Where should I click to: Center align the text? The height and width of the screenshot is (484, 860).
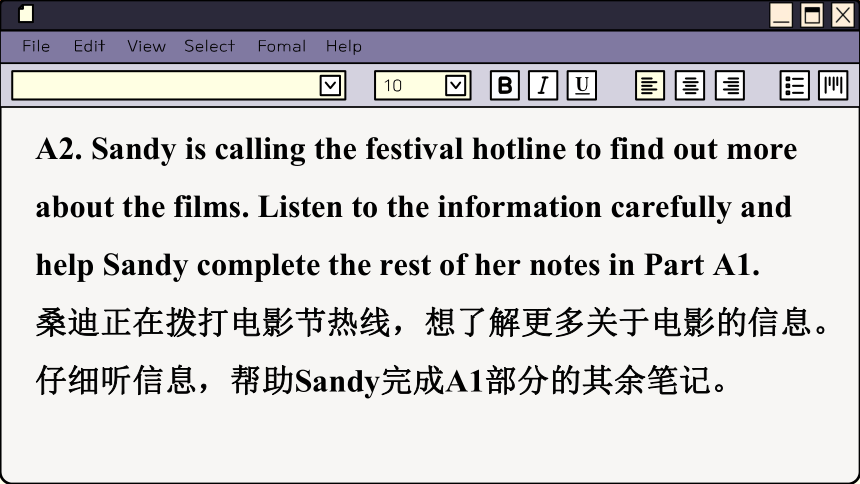[x=690, y=85]
